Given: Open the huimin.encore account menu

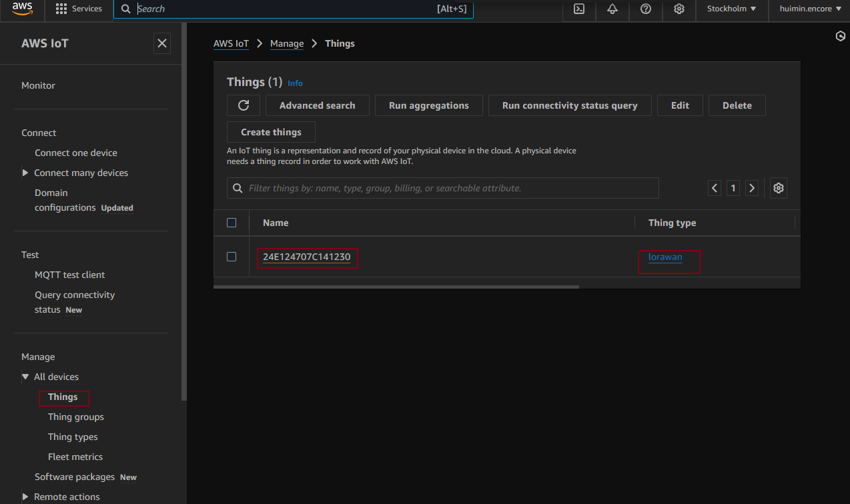Looking at the screenshot, I should coord(811,9).
